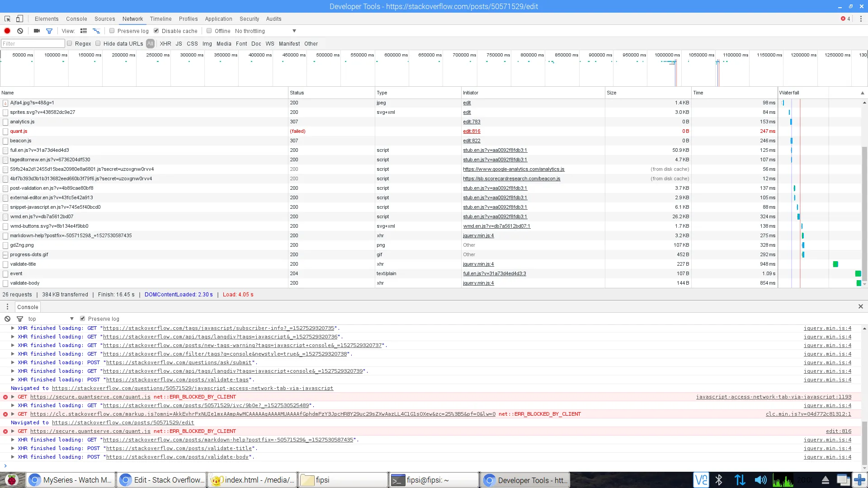The height and width of the screenshot is (488, 868).
Task: Switch to the Sources tab
Action: [104, 19]
